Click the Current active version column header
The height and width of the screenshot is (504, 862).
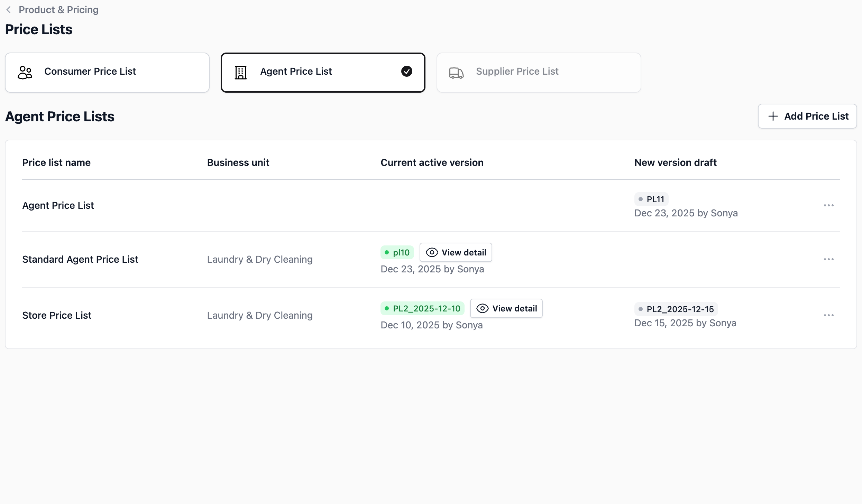coord(432,162)
